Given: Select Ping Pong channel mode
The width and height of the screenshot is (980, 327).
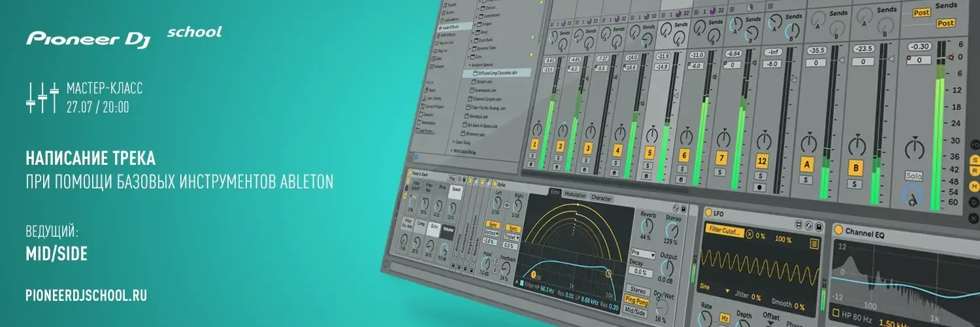Looking at the screenshot, I should point(637,301).
